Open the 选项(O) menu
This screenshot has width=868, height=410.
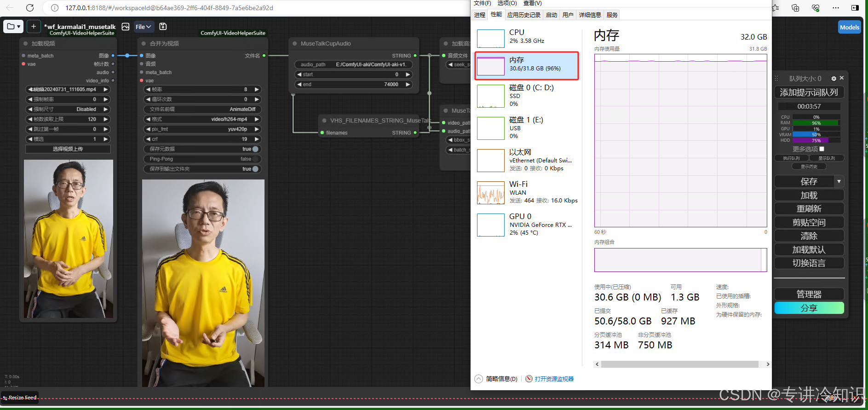[x=507, y=3]
